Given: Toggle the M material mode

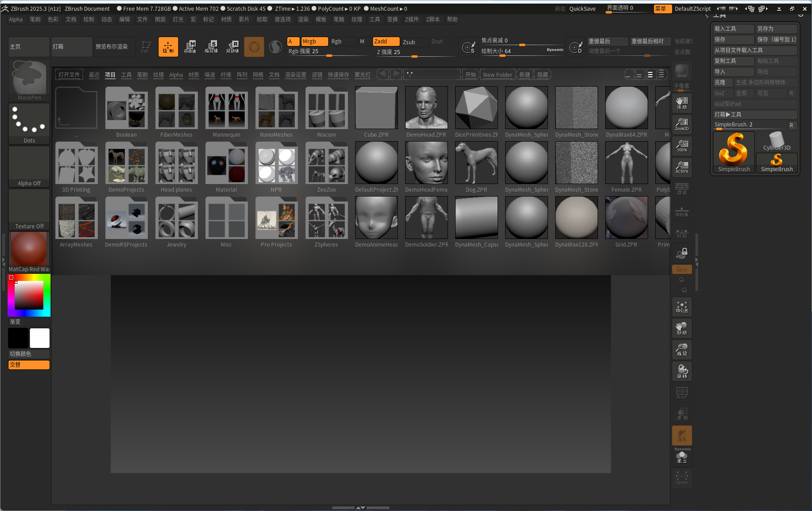Looking at the screenshot, I should [x=363, y=42].
